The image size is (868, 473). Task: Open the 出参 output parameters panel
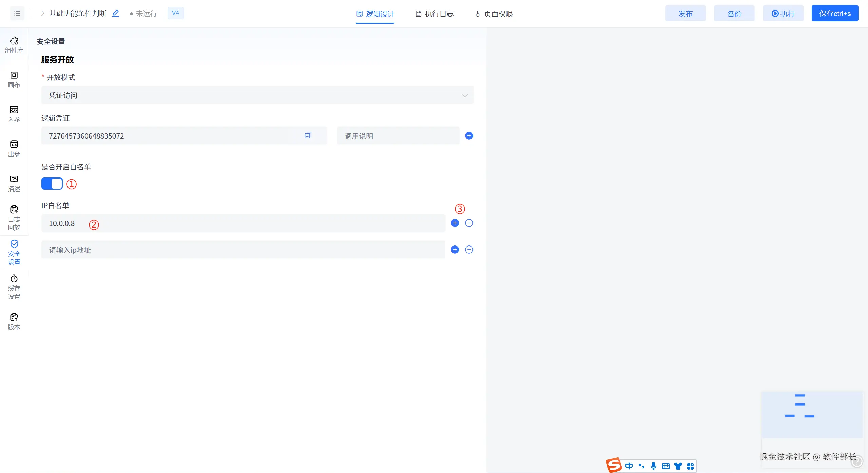(14, 149)
